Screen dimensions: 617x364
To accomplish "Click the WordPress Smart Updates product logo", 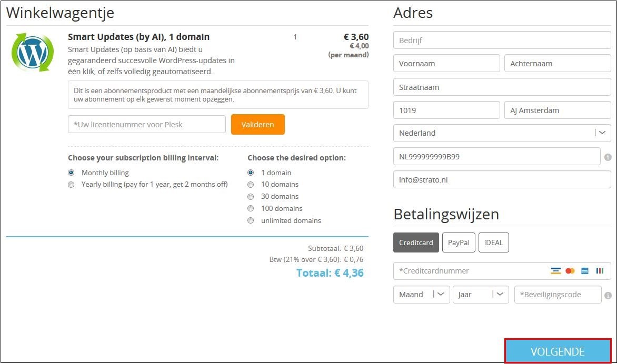I will [33, 52].
